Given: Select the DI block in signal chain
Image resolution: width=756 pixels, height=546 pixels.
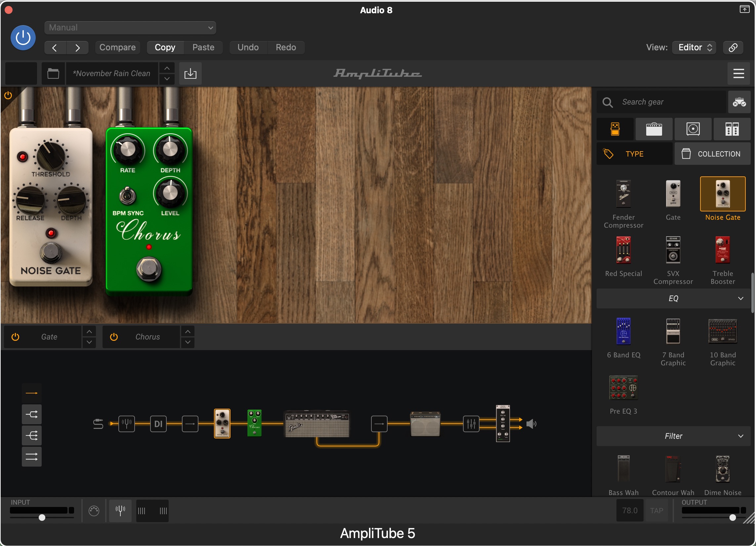Looking at the screenshot, I should click(158, 424).
